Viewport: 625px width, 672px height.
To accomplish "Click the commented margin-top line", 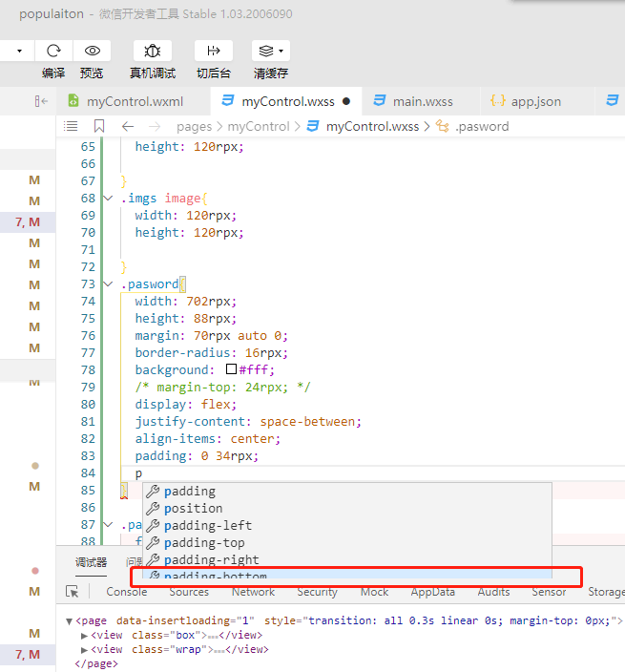I will point(222,387).
